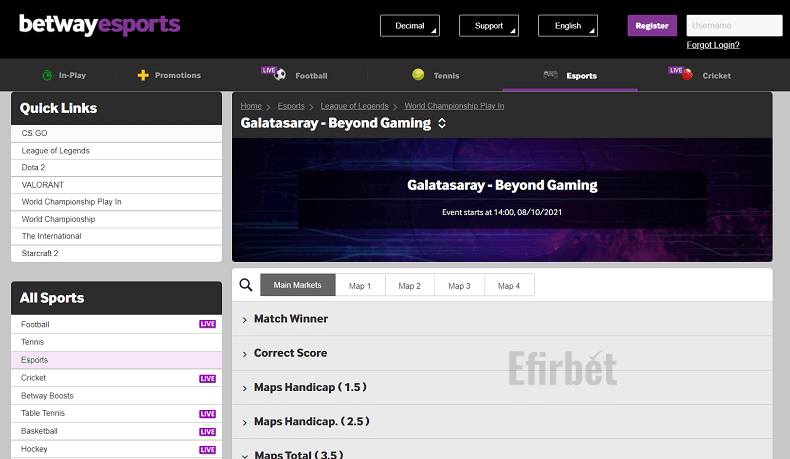Screen dimensions: 790x459
Task: Switch to the Map 4 tab
Action: [x=509, y=285]
